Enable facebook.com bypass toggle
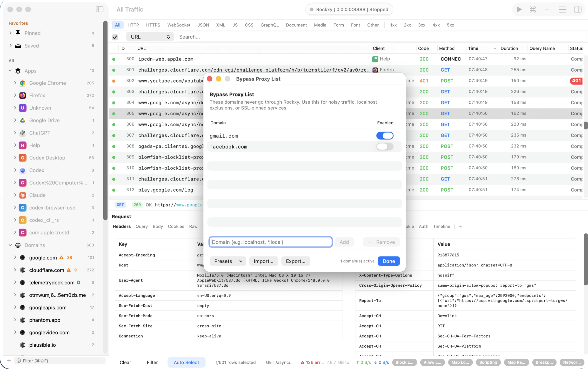Viewport: 588px width, 369px height. click(385, 147)
